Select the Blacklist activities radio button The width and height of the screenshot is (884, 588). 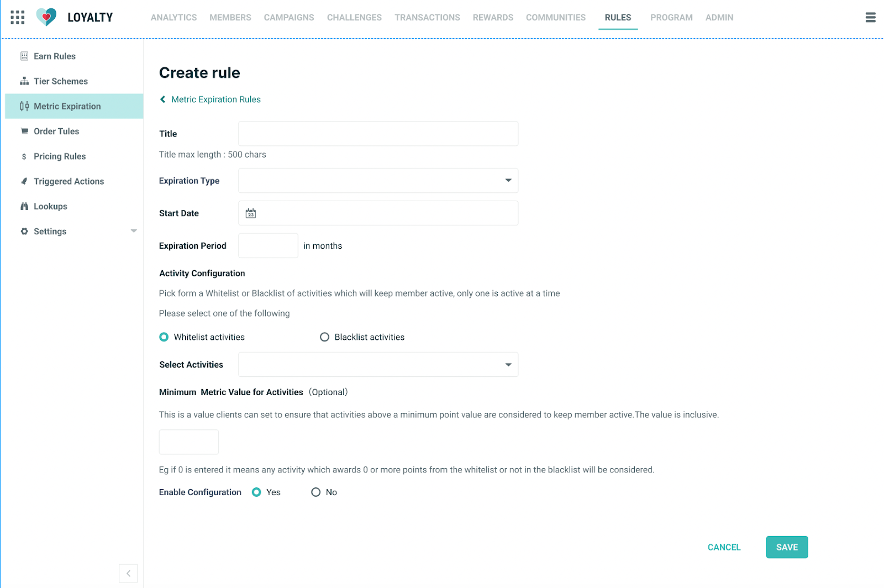click(325, 337)
